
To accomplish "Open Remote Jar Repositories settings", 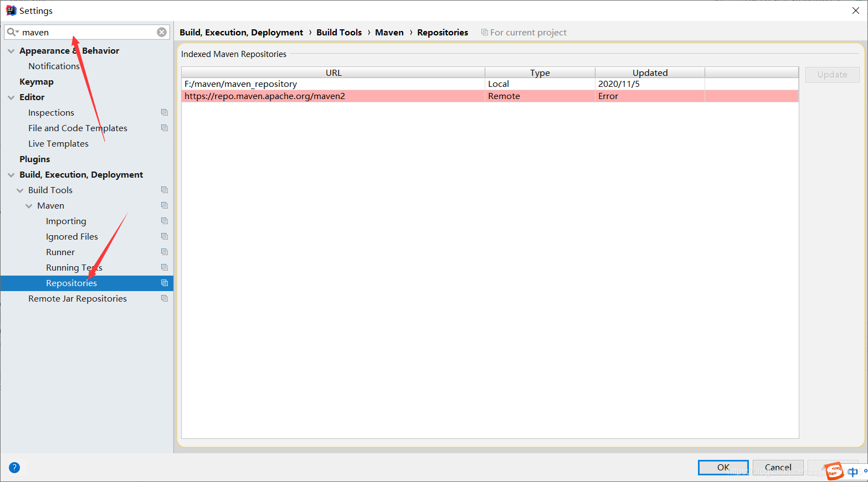I will [x=78, y=298].
